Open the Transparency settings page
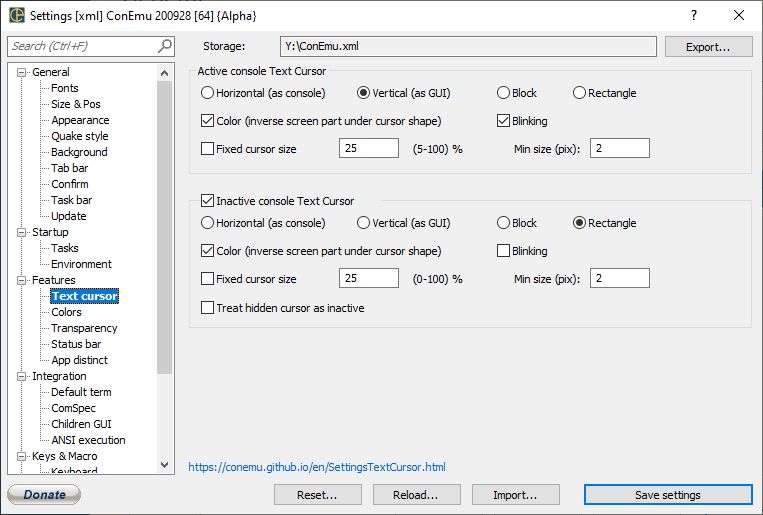This screenshot has width=763, height=515. (x=84, y=328)
